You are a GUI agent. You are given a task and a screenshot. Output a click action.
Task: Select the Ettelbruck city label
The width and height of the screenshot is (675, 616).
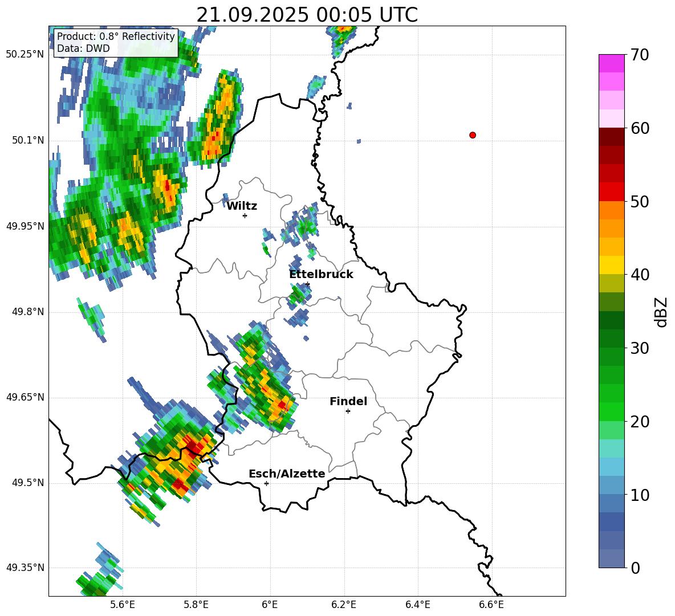pyautogui.click(x=321, y=275)
